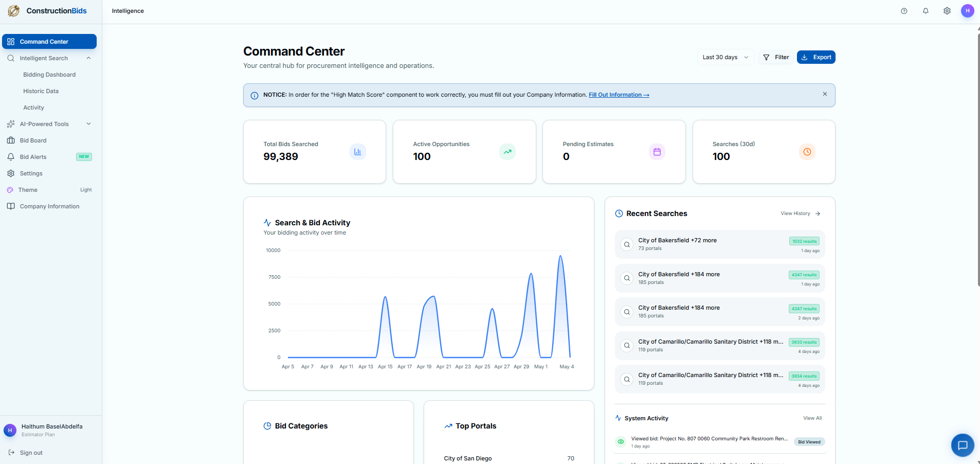Click the ConstructionBids logo icon

[14, 11]
